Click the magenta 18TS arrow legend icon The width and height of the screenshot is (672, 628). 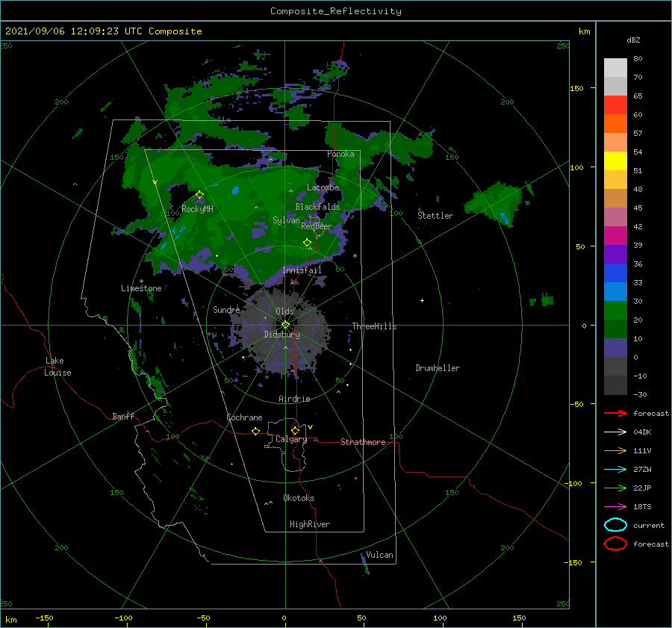[615, 507]
